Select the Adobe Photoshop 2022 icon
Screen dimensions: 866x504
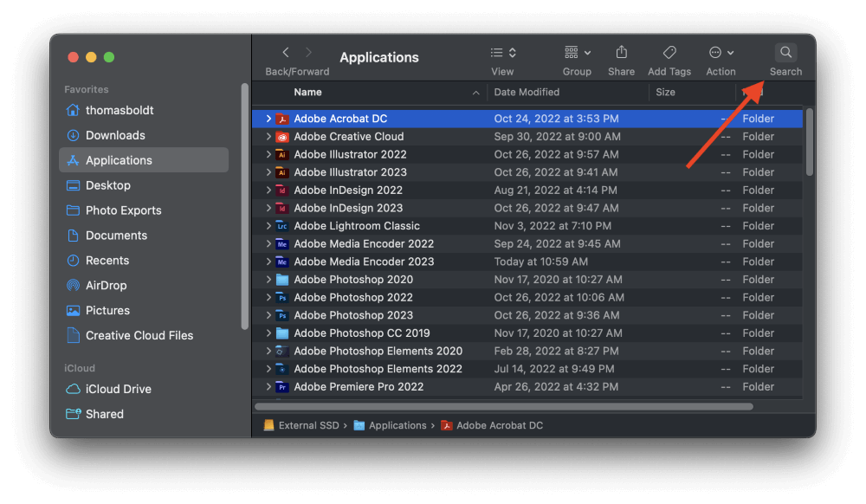coord(282,298)
